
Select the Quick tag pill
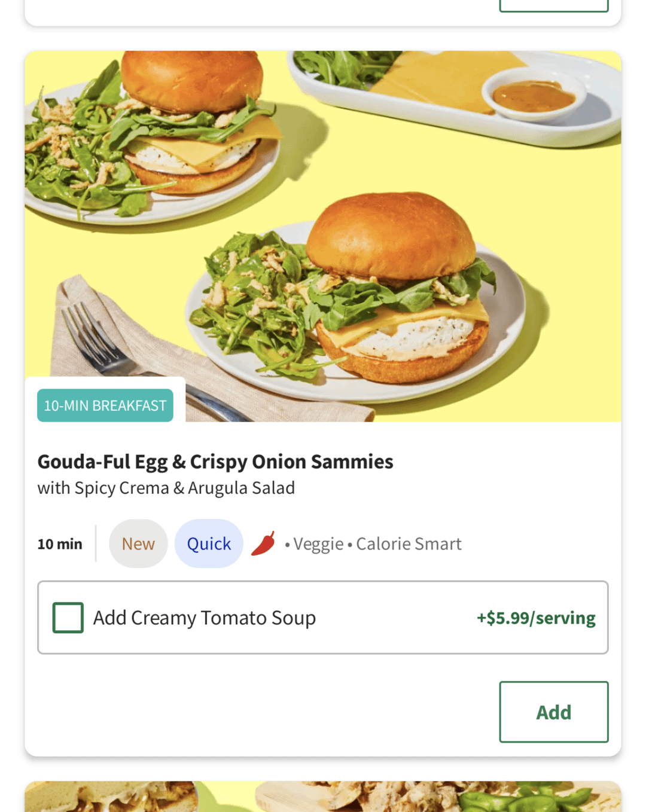[x=209, y=544]
